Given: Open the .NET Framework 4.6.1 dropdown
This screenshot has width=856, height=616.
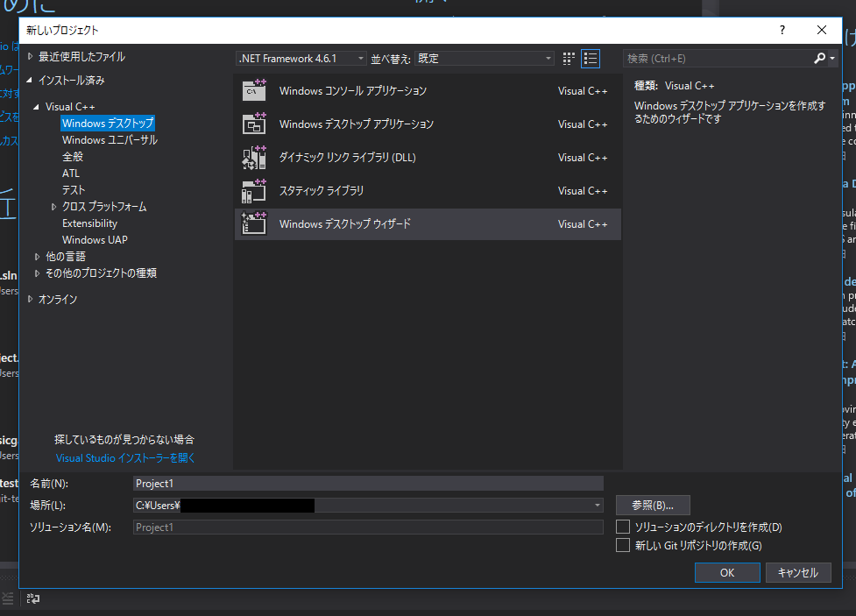Looking at the screenshot, I should [x=301, y=59].
